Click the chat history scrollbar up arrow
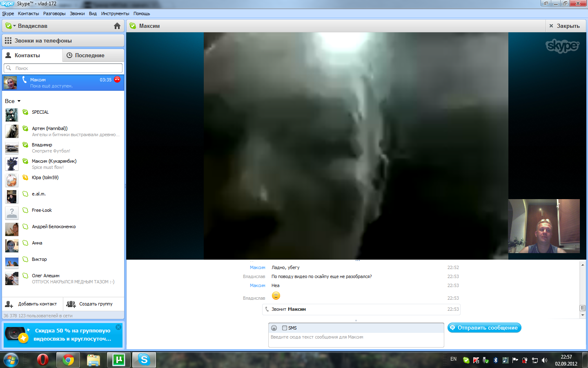Image resolution: width=588 pixels, height=368 pixels. pos(583,265)
